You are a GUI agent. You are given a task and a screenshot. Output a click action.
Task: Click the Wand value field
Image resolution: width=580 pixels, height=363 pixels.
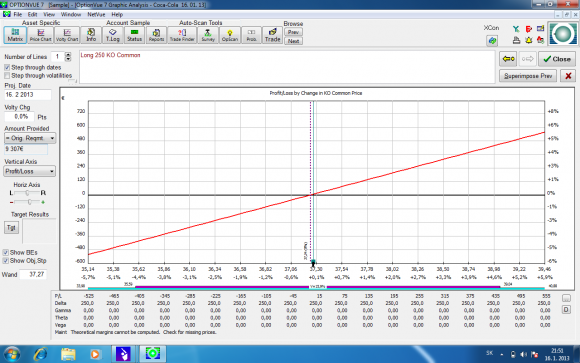tap(33, 275)
